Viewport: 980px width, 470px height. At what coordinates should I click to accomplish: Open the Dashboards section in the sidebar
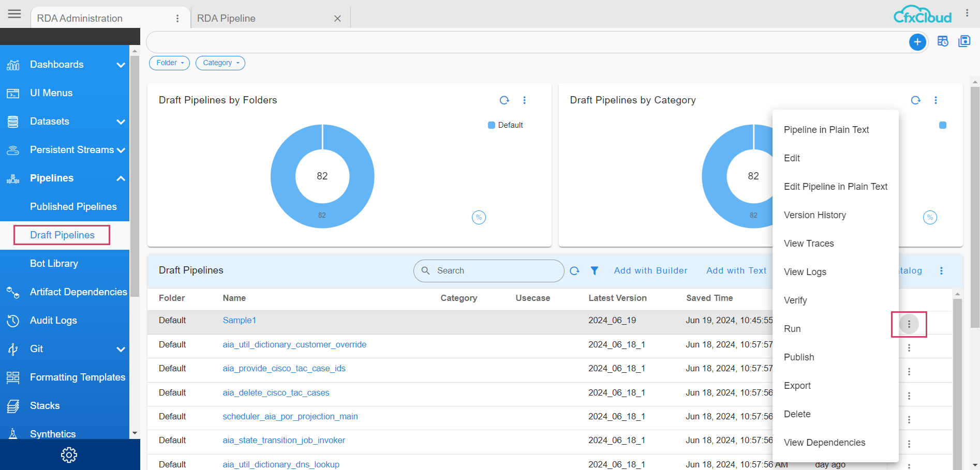click(57, 64)
